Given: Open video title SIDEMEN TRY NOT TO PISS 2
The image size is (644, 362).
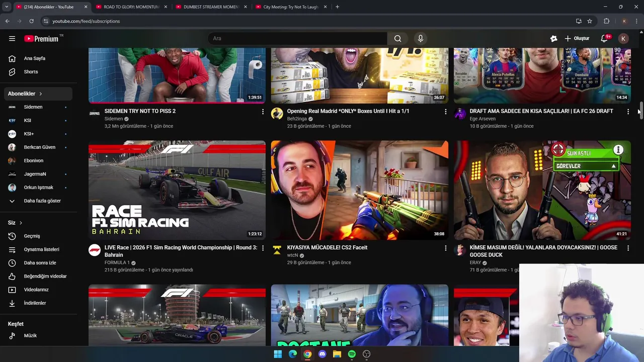Looking at the screenshot, I should [x=140, y=111].
